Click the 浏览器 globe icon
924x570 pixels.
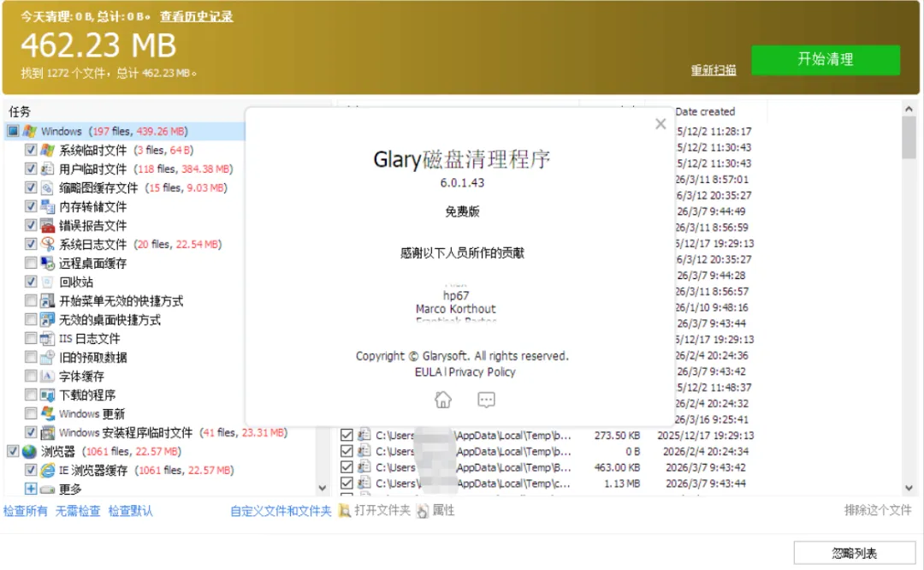[29, 452]
